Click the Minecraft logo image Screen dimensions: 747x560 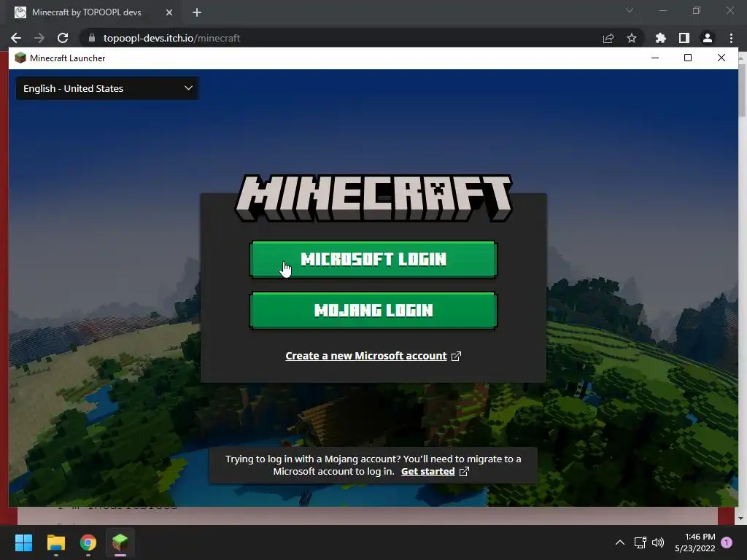coord(373,198)
